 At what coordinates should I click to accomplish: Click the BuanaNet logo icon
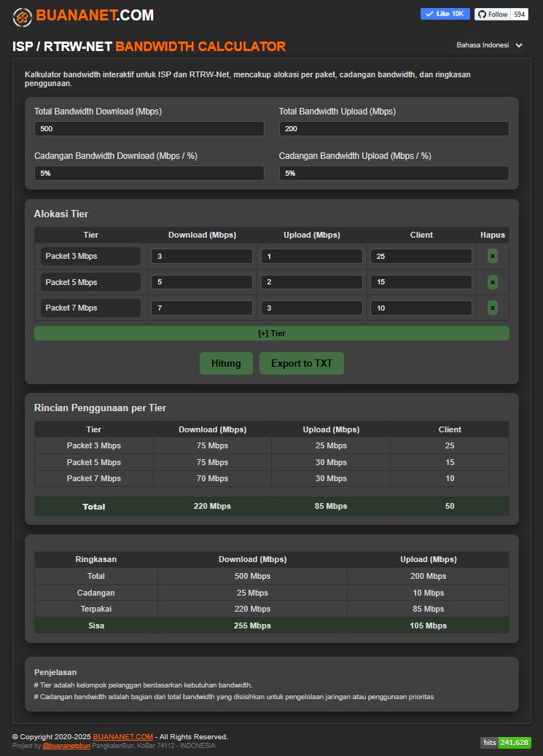[x=22, y=17]
